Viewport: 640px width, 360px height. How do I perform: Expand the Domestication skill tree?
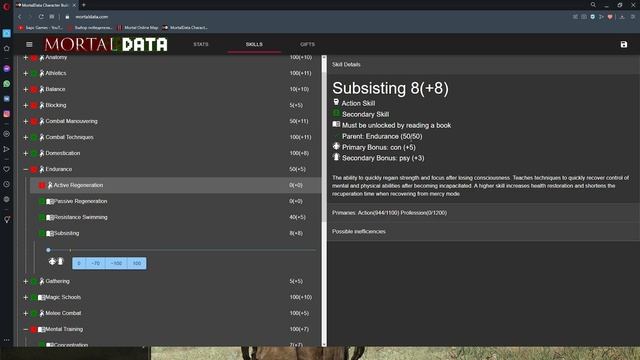(x=26, y=153)
